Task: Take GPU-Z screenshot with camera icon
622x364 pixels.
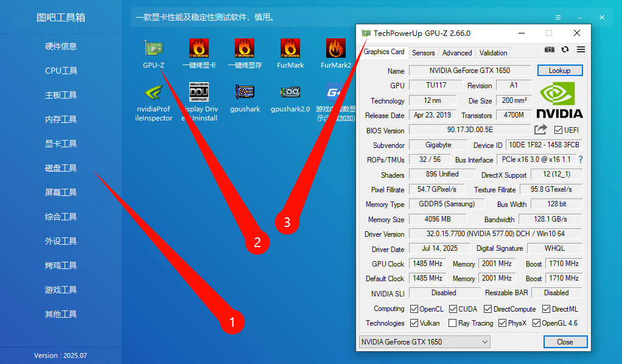Action: point(550,49)
